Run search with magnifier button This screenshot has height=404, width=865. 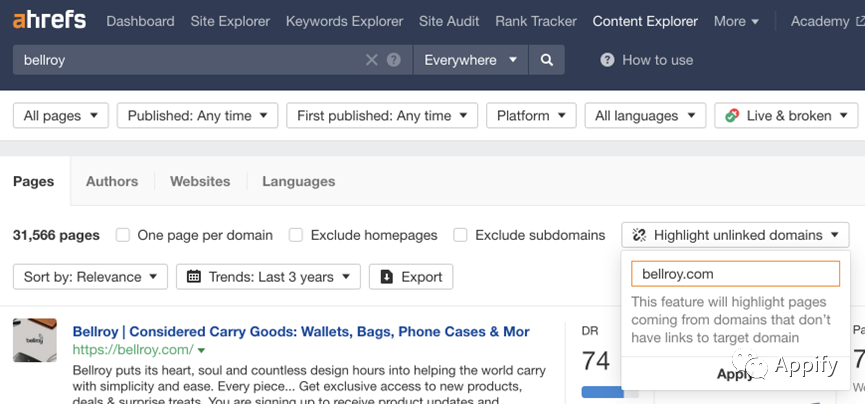[x=547, y=60]
